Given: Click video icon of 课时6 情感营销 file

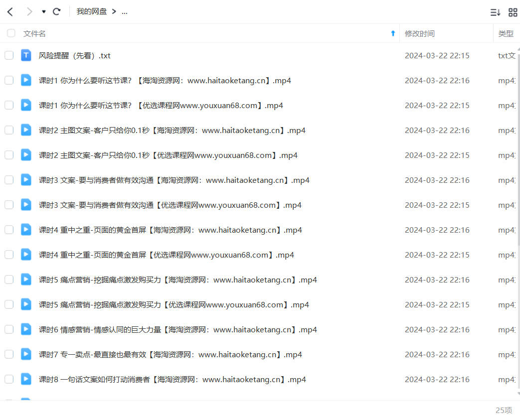Looking at the screenshot, I should click(x=26, y=329).
